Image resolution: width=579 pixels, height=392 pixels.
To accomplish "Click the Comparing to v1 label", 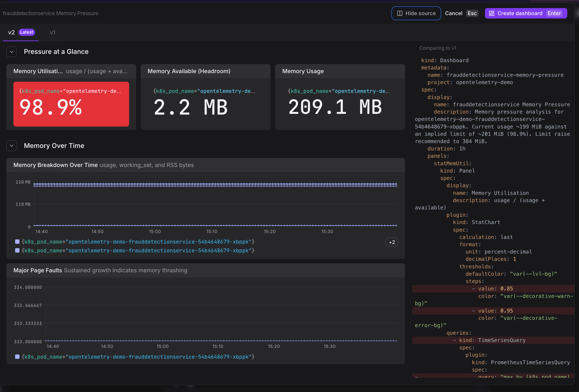I will click(437, 48).
